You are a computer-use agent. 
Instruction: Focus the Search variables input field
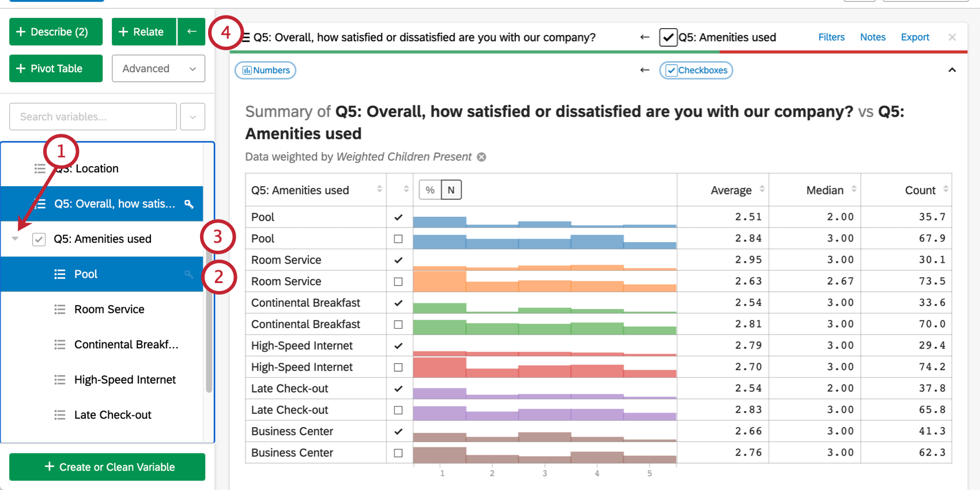click(93, 116)
